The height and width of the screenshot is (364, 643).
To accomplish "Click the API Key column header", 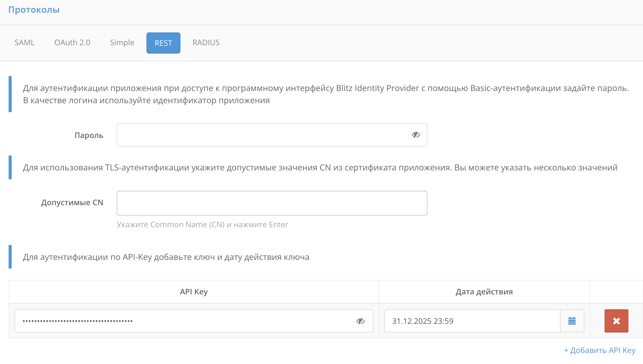I will (194, 292).
